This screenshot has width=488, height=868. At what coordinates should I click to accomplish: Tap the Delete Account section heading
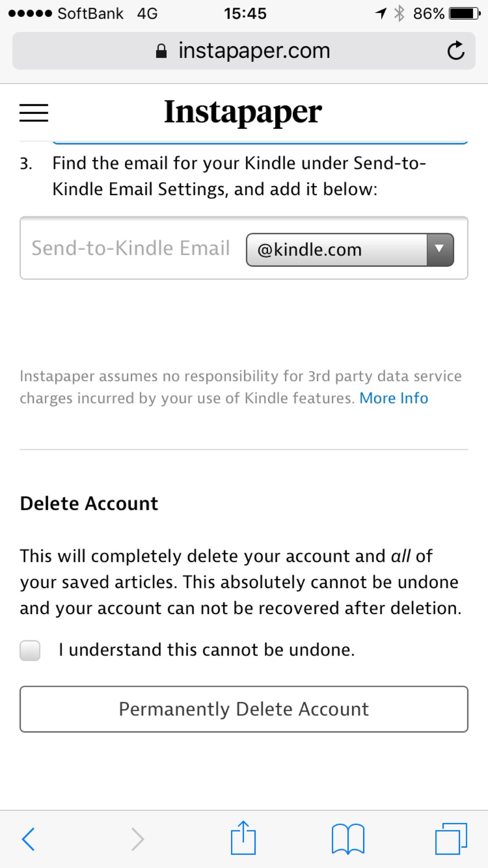pos(89,504)
